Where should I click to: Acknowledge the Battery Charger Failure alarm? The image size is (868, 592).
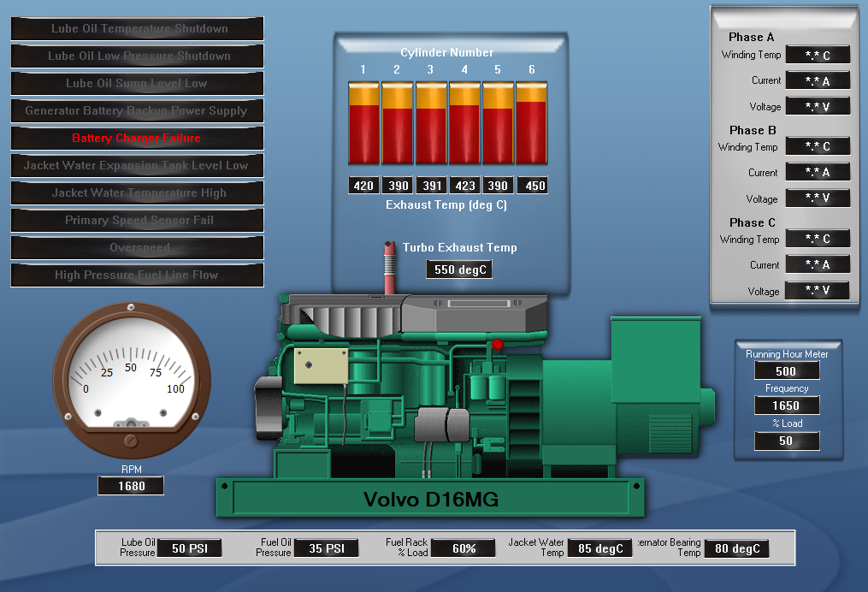coord(138,138)
